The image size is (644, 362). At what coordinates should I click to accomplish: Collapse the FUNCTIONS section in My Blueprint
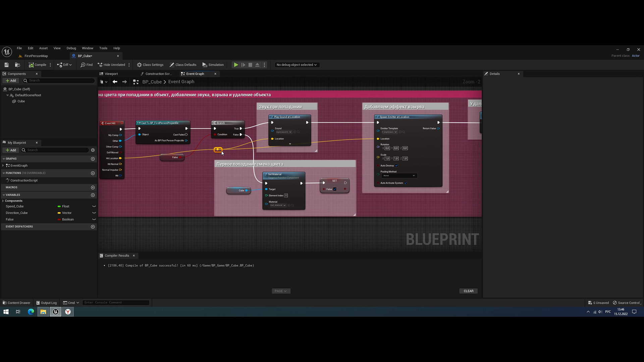[x=3, y=173]
